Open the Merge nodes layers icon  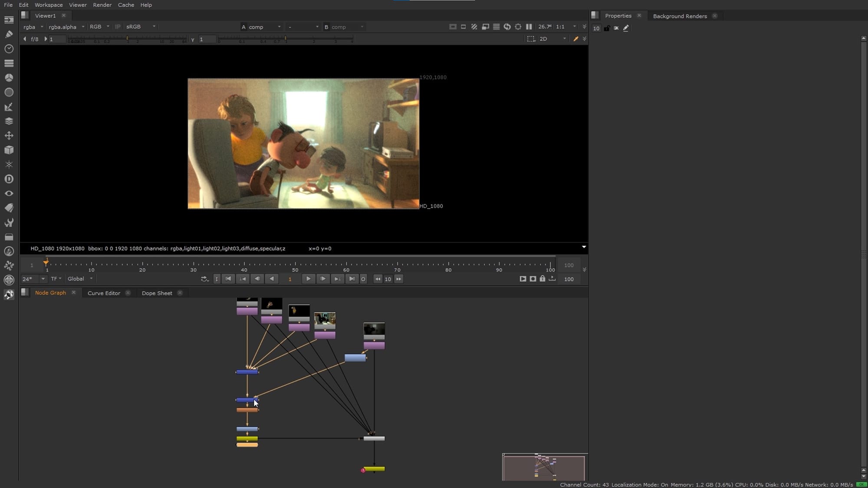pyautogui.click(x=9, y=121)
